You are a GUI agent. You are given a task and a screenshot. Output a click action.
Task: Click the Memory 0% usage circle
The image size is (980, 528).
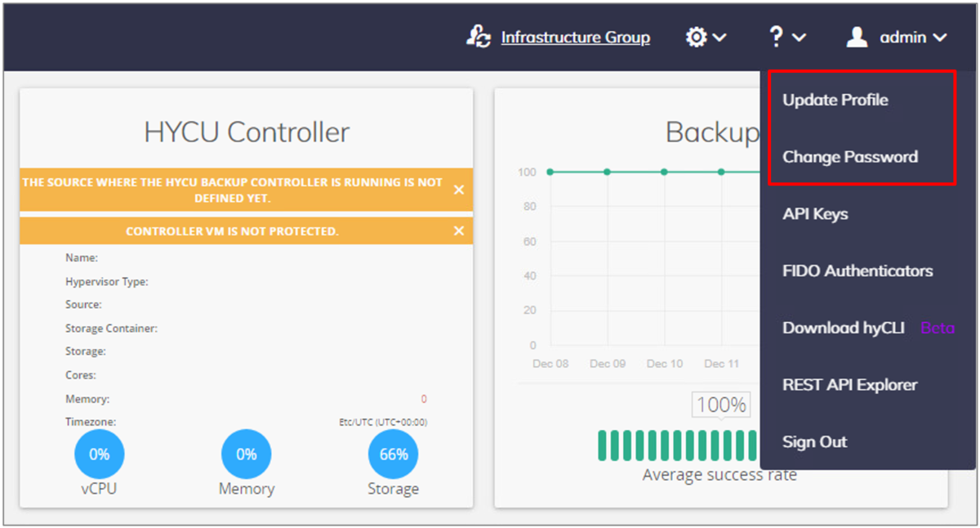[x=247, y=454]
